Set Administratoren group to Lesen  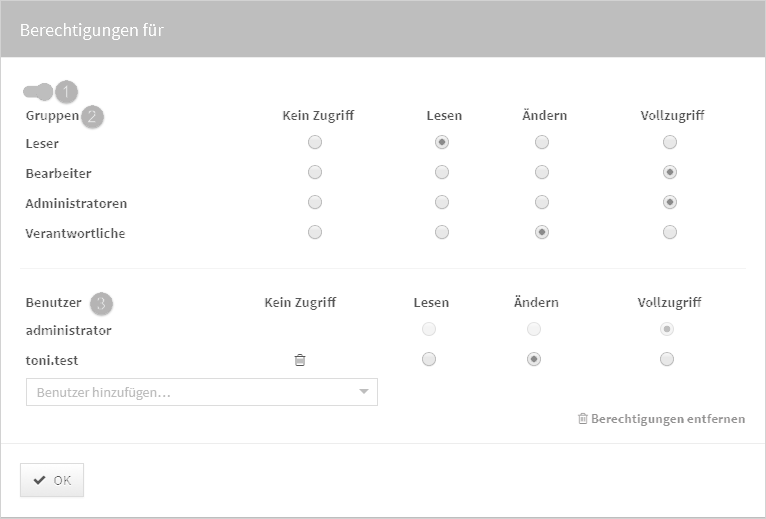pos(441,203)
